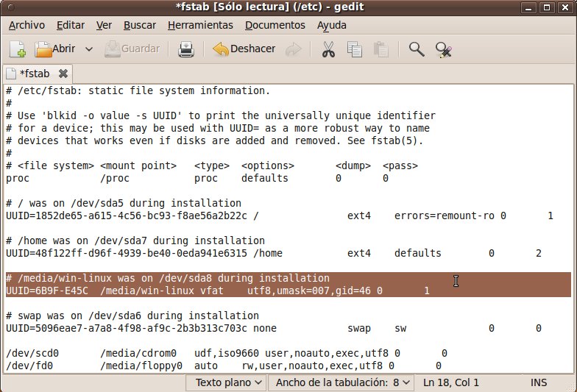Open the Archivo menu
Image resolution: width=577 pixels, height=392 pixels.
[26, 25]
